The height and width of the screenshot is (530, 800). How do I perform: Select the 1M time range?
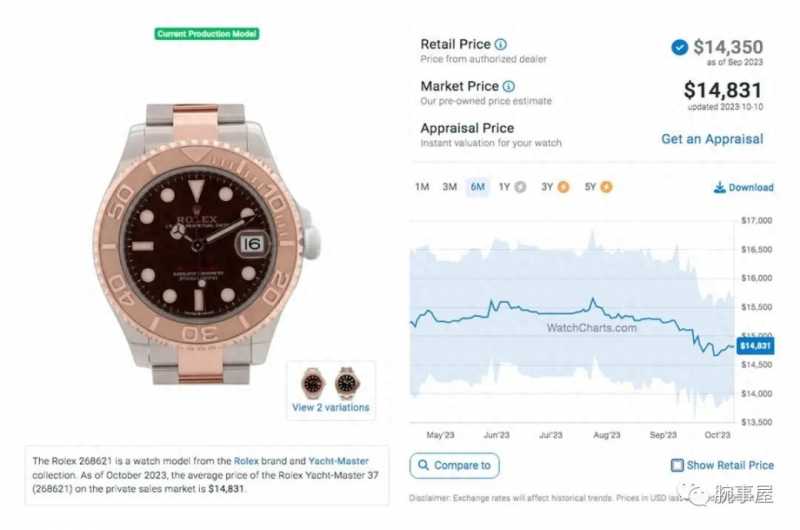[422, 187]
